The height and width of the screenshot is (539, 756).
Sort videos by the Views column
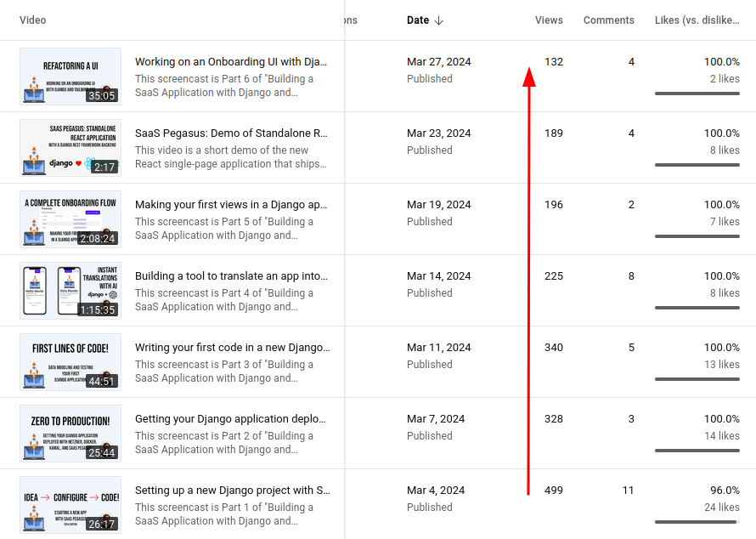[549, 20]
